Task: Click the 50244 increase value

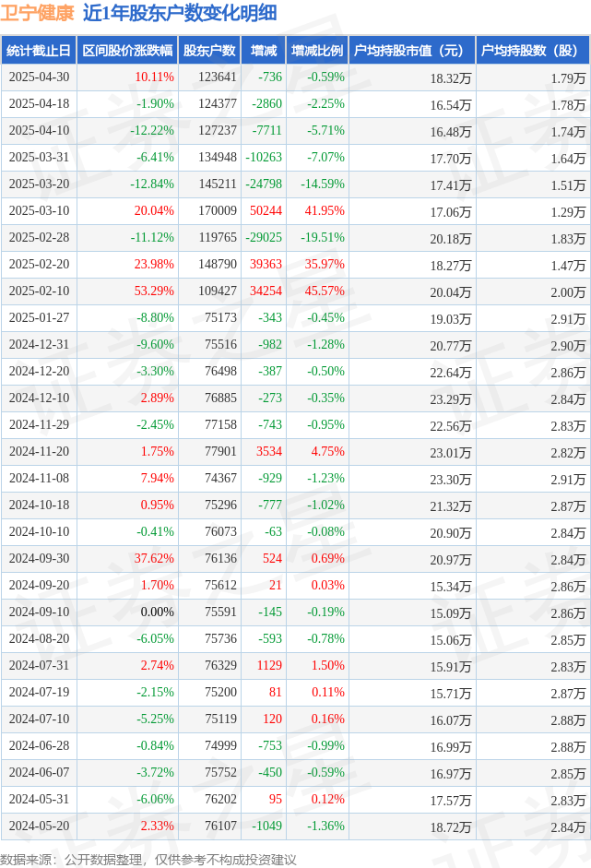Action: (x=266, y=211)
